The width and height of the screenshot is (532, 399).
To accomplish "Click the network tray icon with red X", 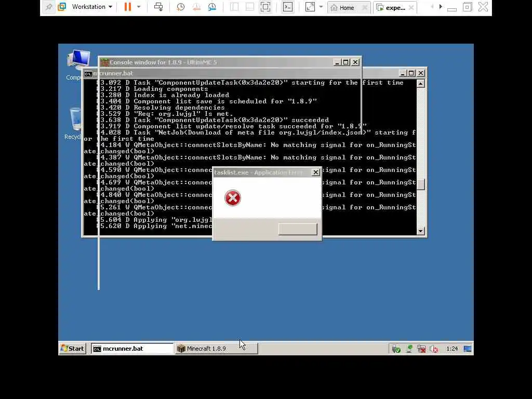I will [x=421, y=349].
